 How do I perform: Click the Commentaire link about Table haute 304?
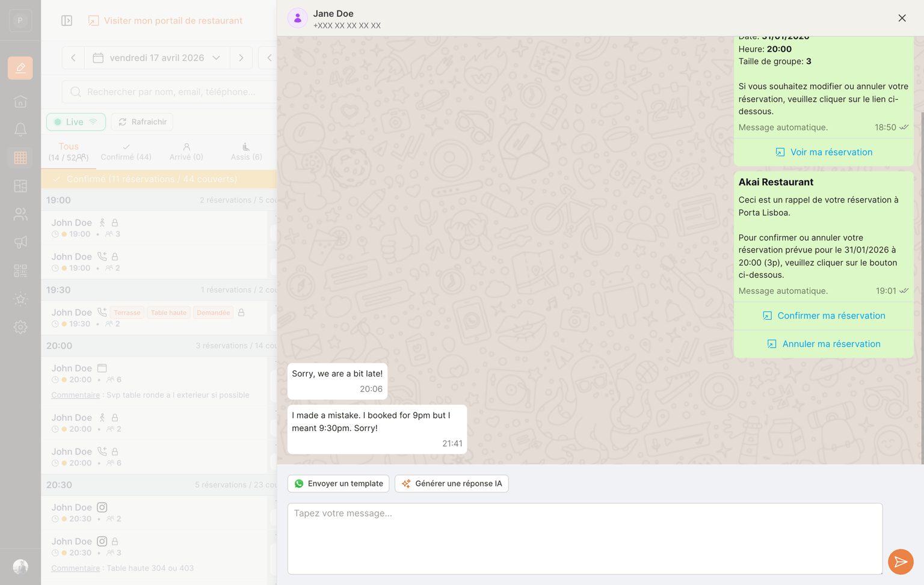[76, 568]
